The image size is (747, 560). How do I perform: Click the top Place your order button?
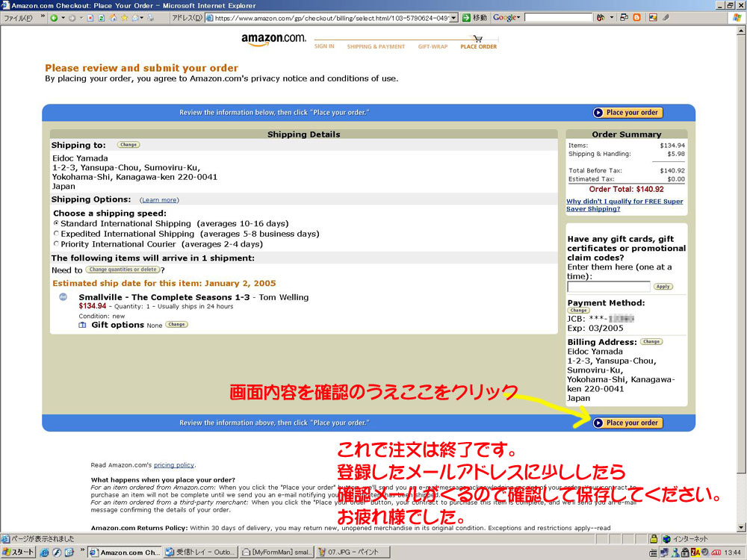coord(627,113)
